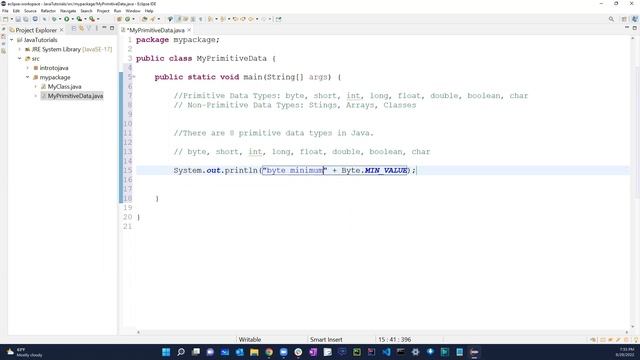Click the Search flashlight toolbar icon
The width and height of the screenshot is (640, 360).
click(x=153, y=19)
